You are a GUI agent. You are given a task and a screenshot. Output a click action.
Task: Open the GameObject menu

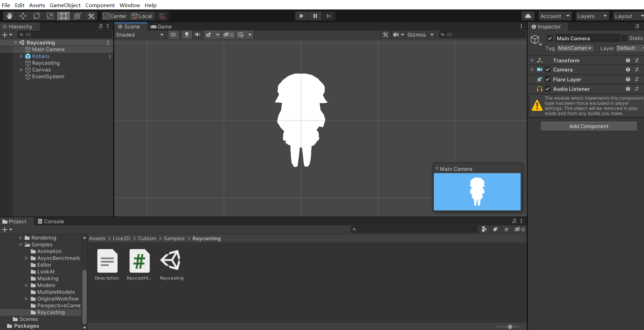[65, 5]
